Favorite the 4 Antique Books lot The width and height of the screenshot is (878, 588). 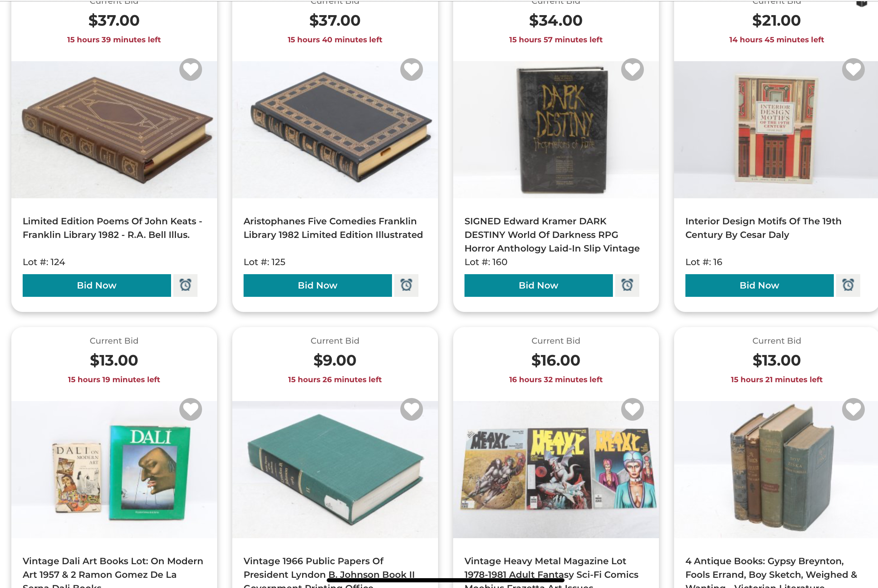853,409
